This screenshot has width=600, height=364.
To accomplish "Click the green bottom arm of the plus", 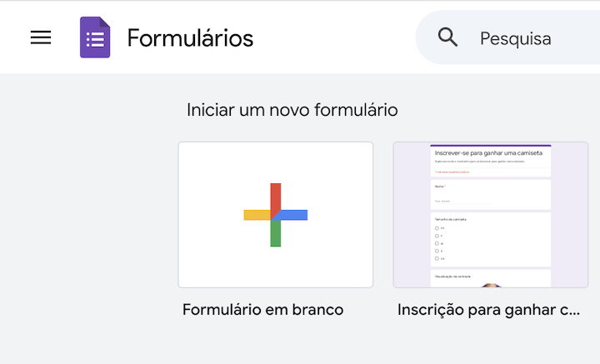I will pyautogui.click(x=276, y=234).
